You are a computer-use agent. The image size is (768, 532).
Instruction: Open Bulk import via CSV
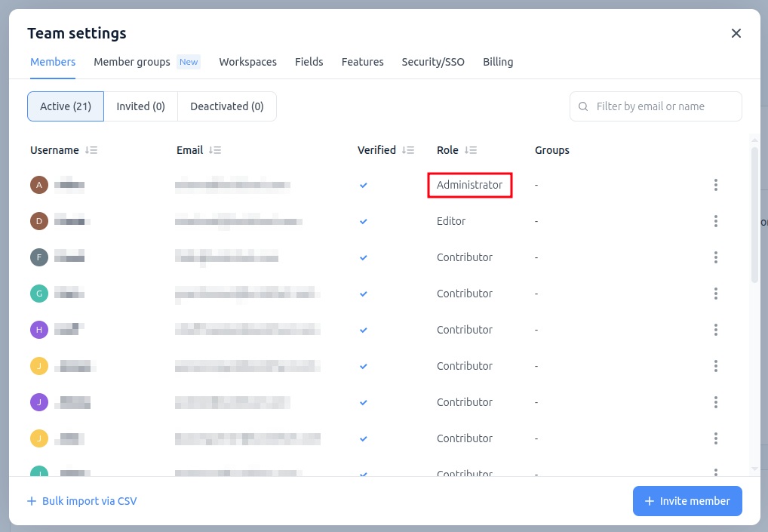pyautogui.click(x=81, y=500)
